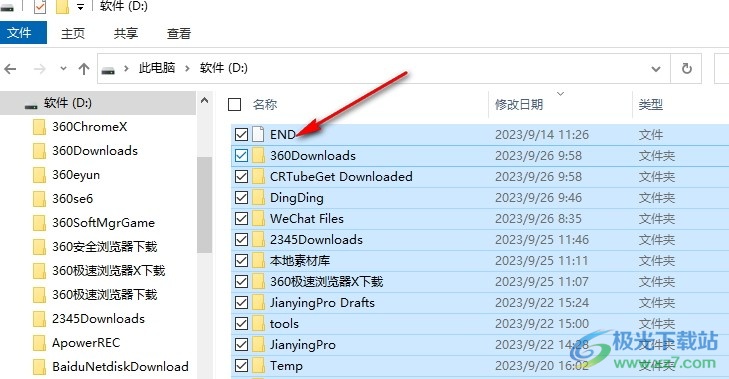Sort by the 修改日期 column header
The height and width of the screenshot is (379, 729).
pos(519,105)
